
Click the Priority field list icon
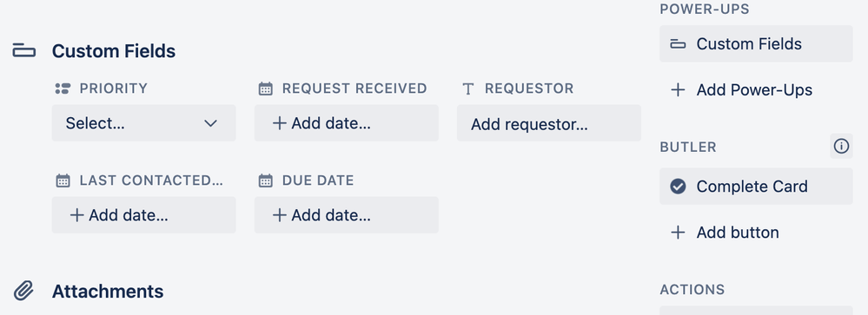point(63,89)
